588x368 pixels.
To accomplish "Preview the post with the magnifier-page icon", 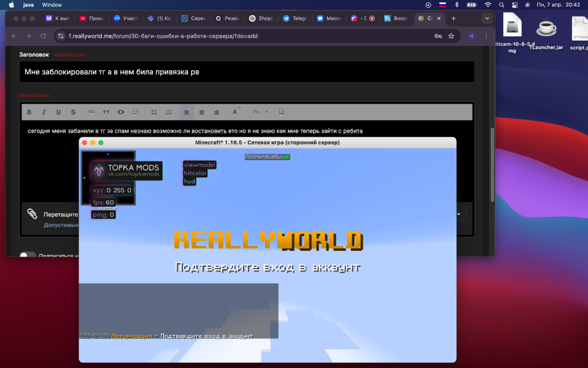I will pos(282,112).
